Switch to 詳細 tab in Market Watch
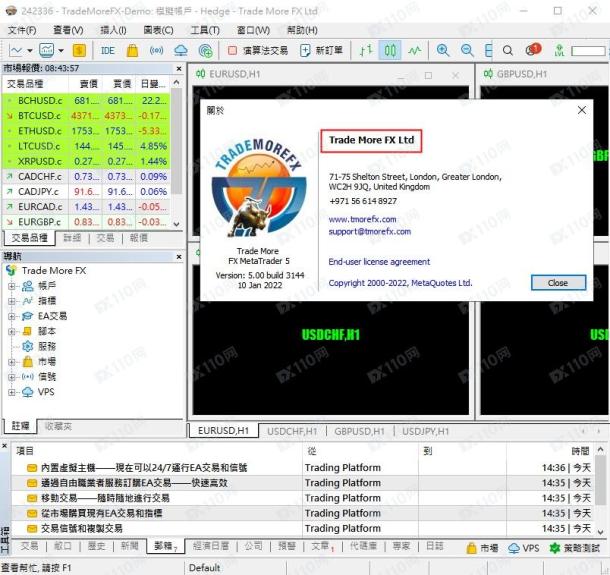This screenshot has height=575, width=610. tap(72, 238)
